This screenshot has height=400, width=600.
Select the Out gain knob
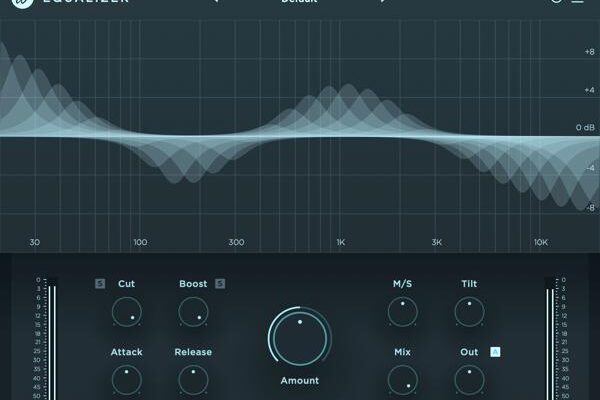point(469,380)
